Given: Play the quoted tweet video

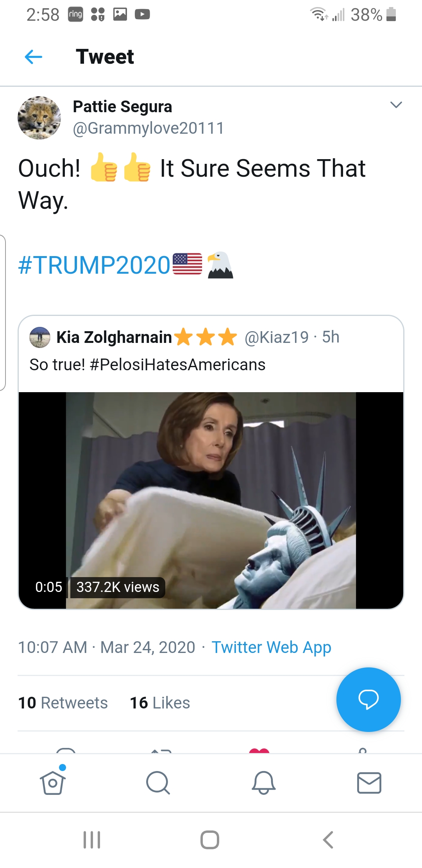Looking at the screenshot, I should pyautogui.click(x=211, y=500).
